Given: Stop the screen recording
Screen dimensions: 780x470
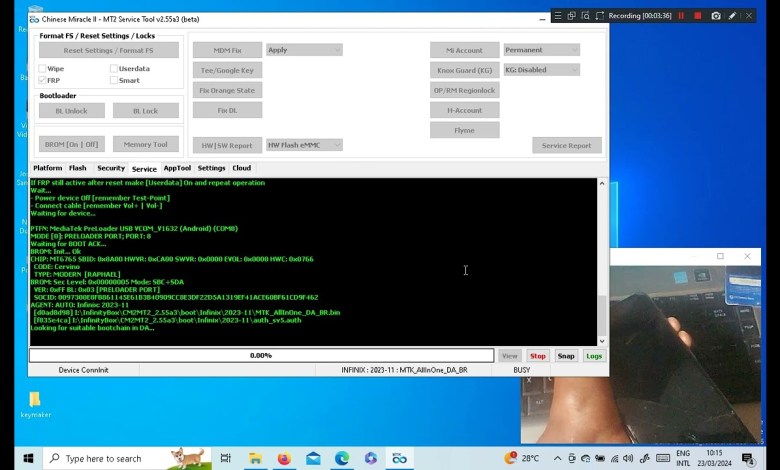Looking at the screenshot, I should pos(698,16).
